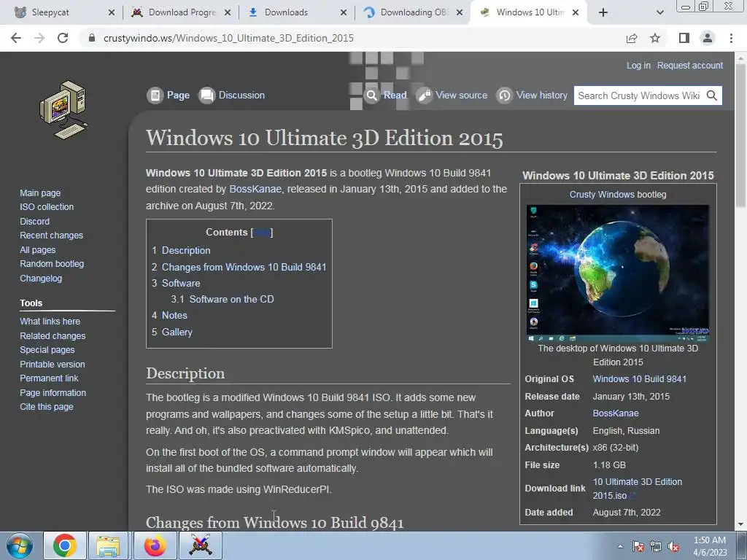Open the Windows Start orb
This screenshot has height=560, width=747.
click(x=20, y=545)
